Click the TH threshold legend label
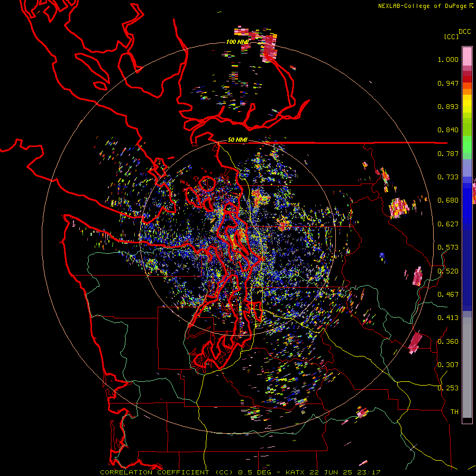This screenshot has height=476, width=476. click(454, 412)
